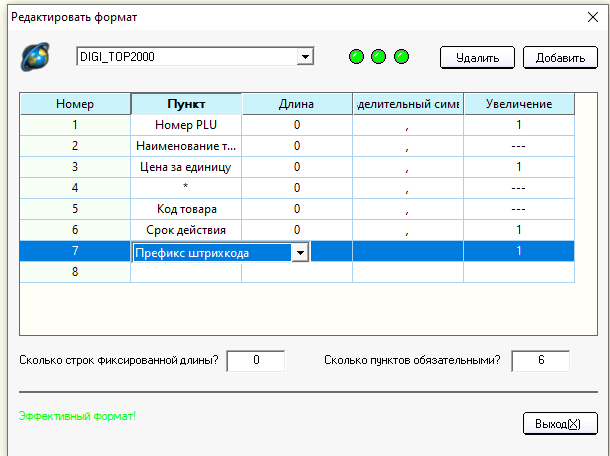
Task: Select the Срок действия cell
Action: pos(186,230)
